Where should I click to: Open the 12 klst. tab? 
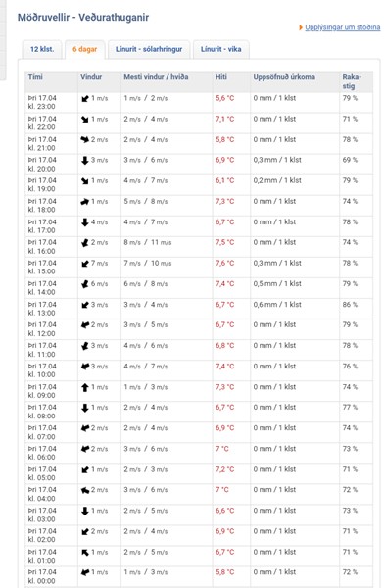point(42,49)
